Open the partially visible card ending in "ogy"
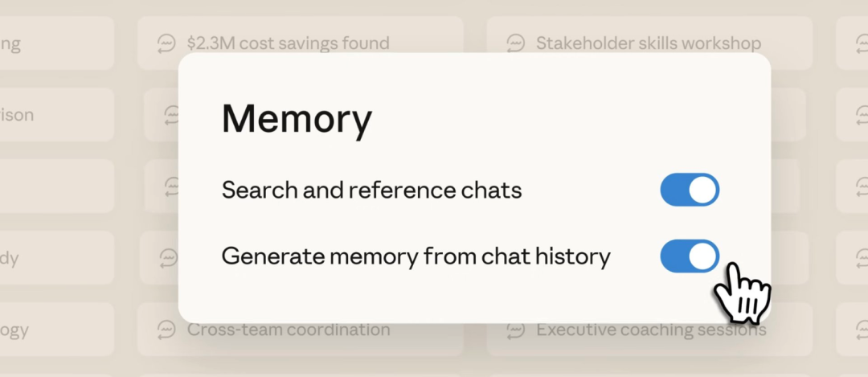 click(x=48, y=330)
